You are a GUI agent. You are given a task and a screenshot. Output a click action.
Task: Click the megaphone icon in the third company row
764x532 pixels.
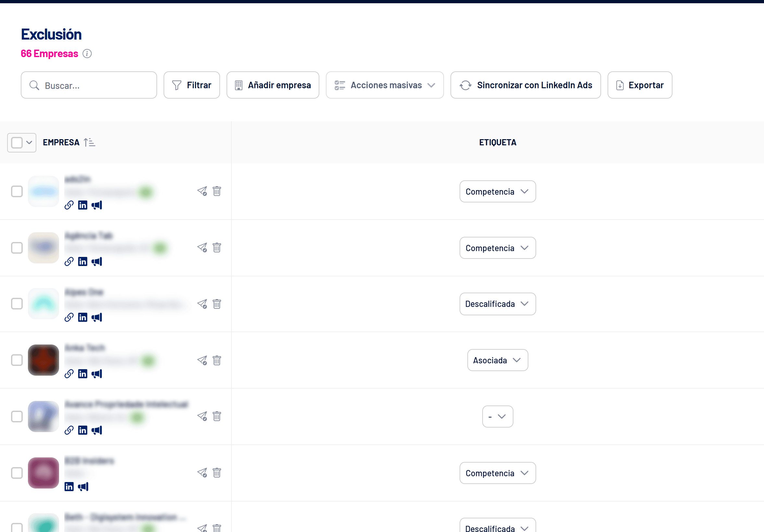point(97,318)
